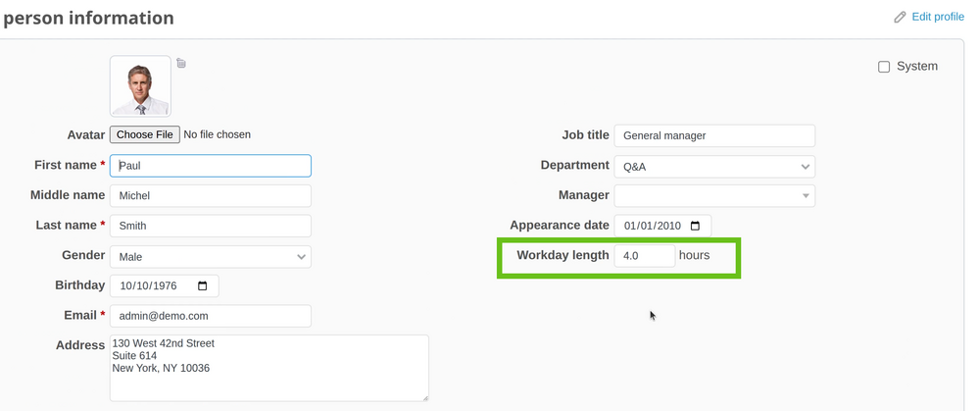Click inside the Address text area
Image resolution: width=980 pixels, height=411 pixels.
tap(269, 368)
